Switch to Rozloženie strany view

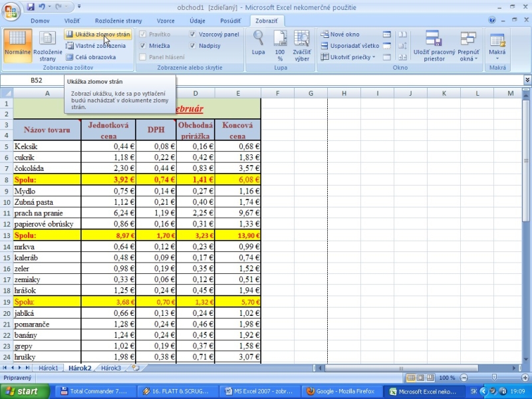[x=47, y=45]
